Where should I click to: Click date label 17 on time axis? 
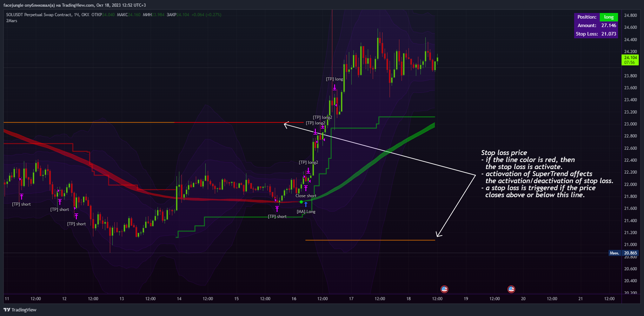coord(351,299)
